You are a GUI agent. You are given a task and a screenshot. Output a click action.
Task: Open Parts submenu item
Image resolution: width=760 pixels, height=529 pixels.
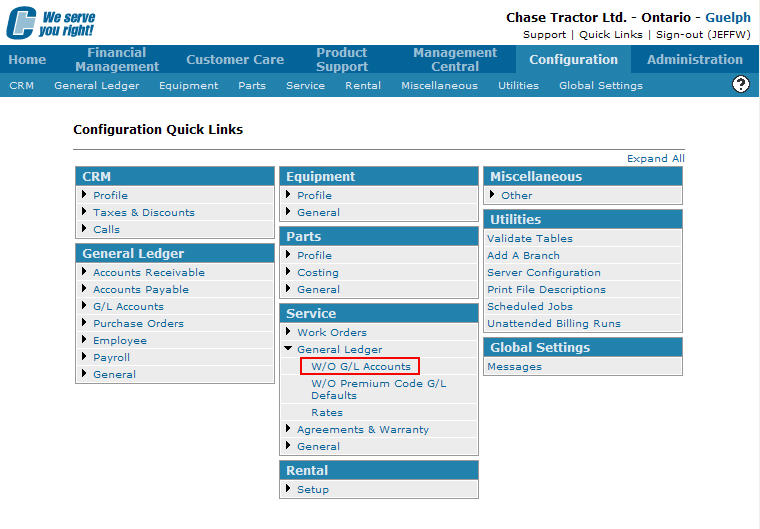pos(252,86)
